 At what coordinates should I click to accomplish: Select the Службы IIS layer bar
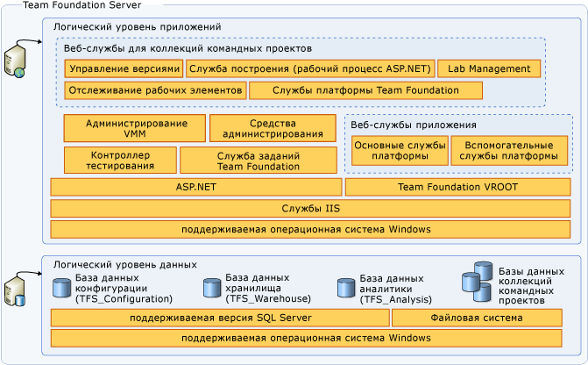(310, 209)
